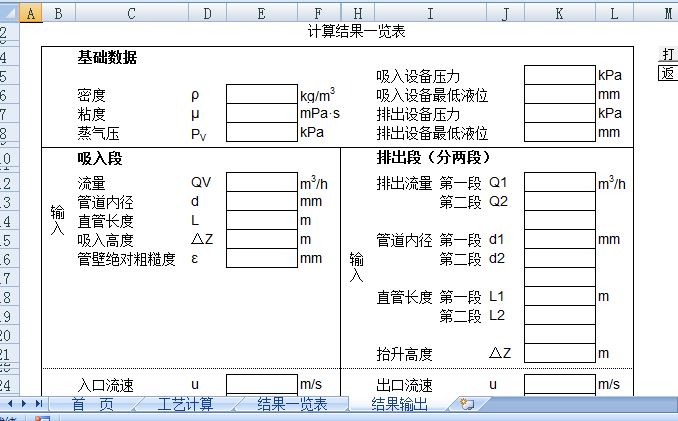Insert a new worksheet via tab icon
678x421 pixels.
tap(467, 404)
